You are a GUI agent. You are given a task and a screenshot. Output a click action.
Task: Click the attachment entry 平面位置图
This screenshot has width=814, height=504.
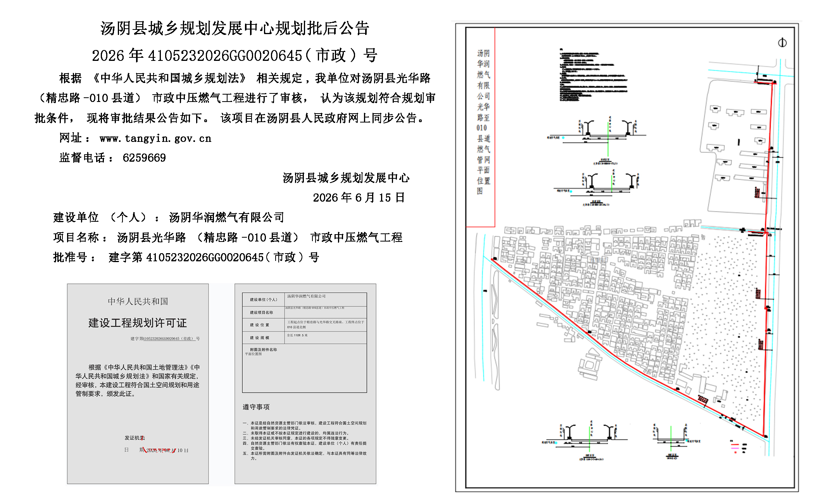pos(253,354)
